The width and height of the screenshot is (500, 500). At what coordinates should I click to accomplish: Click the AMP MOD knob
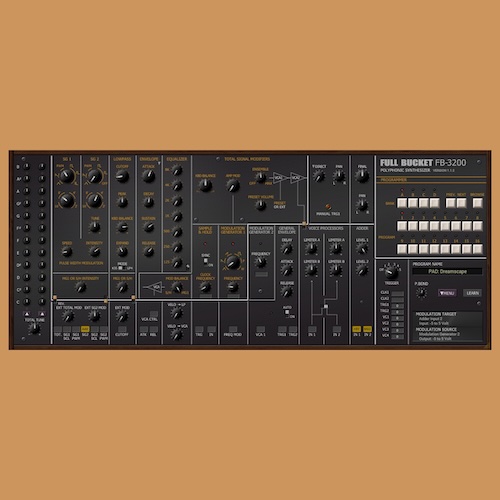pos(233,185)
